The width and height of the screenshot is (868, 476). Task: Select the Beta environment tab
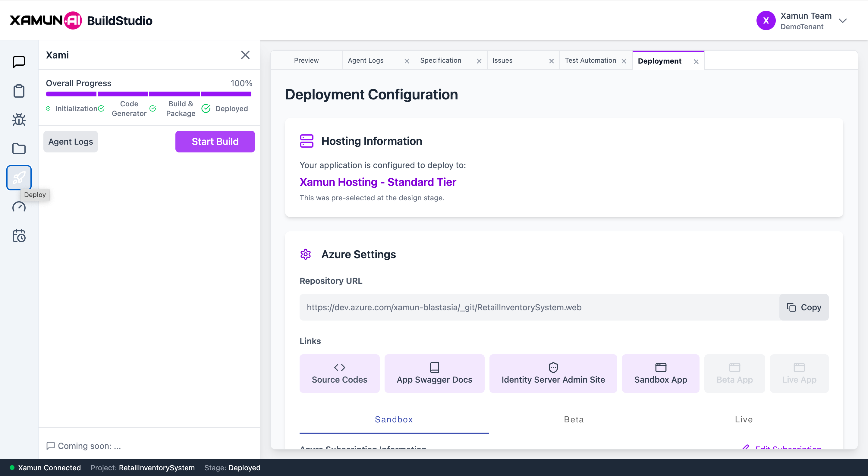point(574,420)
